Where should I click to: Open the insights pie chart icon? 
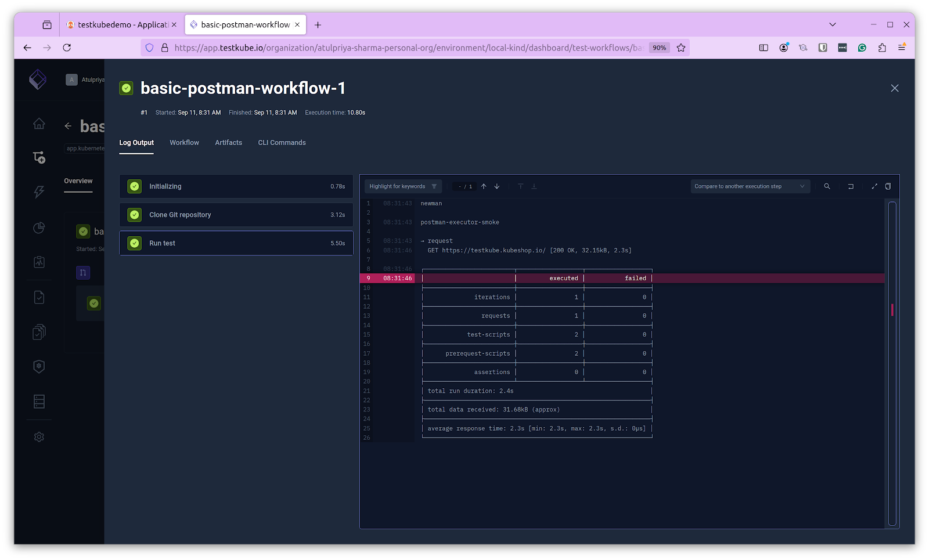pos(39,227)
